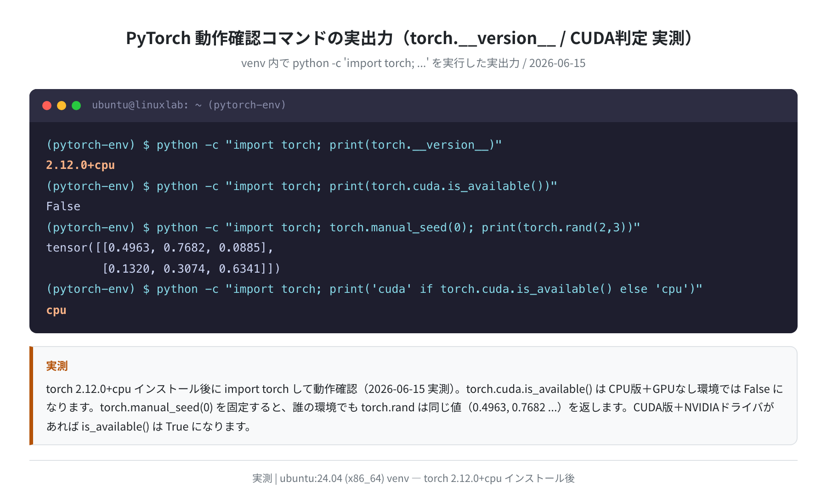Click the note paragraph about torch 2.12.0+cpu
This screenshot has width=827, height=504.
click(x=414, y=408)
